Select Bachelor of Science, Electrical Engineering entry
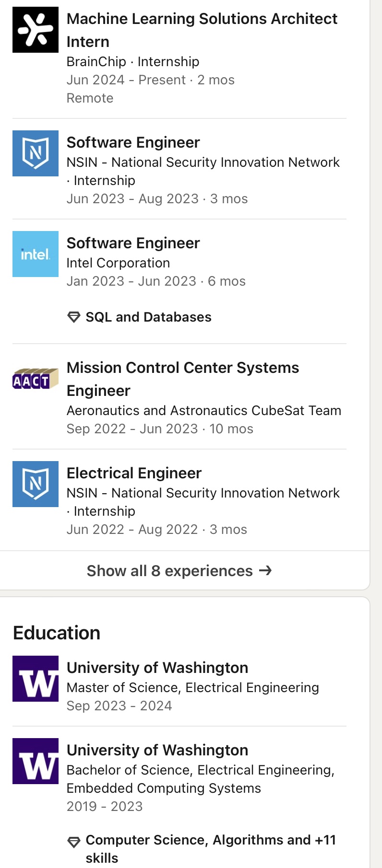Image resolution: width=382 pixels, height=868 pixels. (x=200, y=770)
